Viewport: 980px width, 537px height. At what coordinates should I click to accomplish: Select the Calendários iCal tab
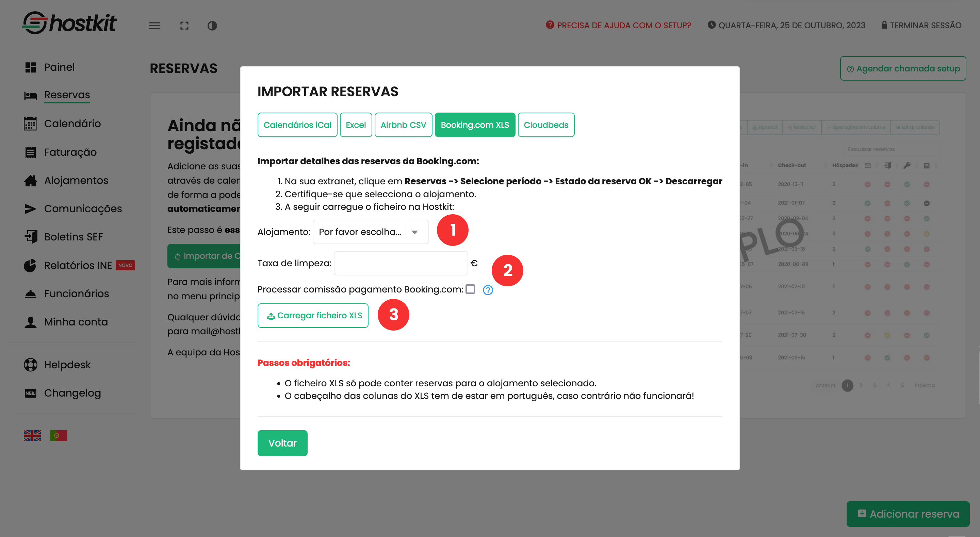pyautogui.click(x=297, y=125)
